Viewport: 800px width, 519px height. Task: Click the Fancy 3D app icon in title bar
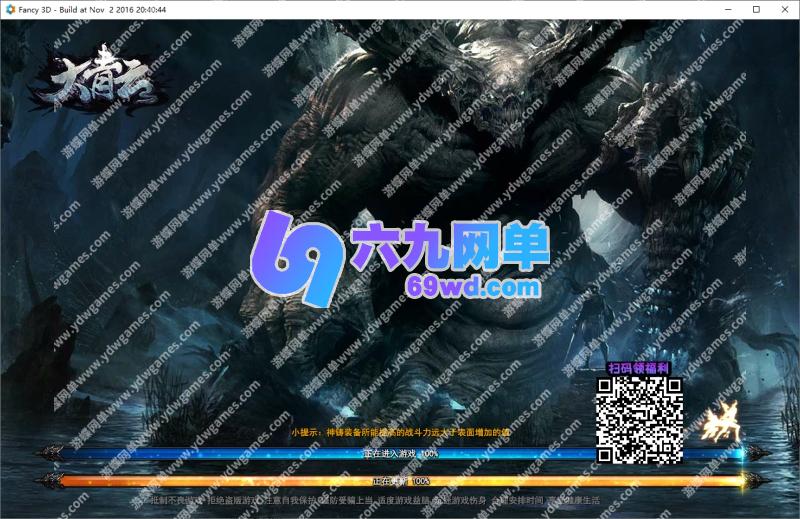point(10,9)
